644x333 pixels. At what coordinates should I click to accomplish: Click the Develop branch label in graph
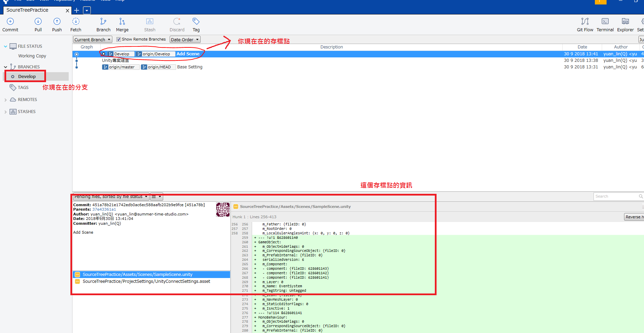pos(120,54)
